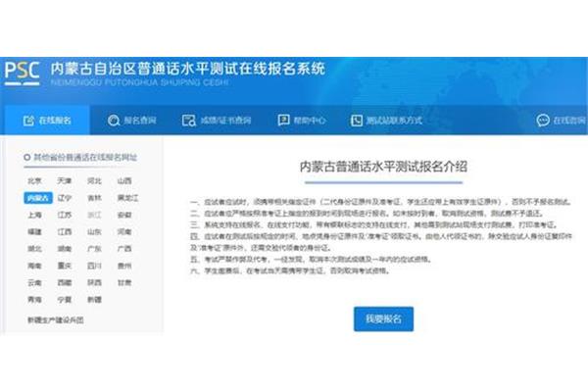588x392 pixels.
Task: Go to 帮助中心 help center
Action: [302, 121]
